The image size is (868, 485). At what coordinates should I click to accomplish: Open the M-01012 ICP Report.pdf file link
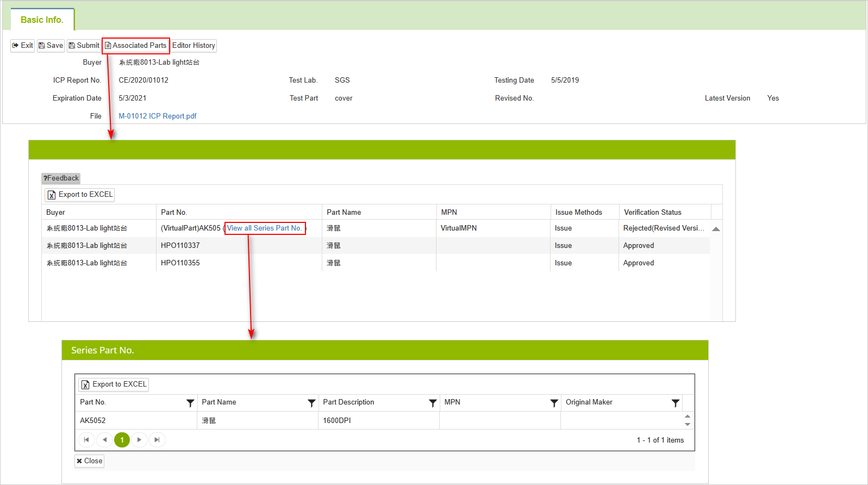(158, 116)
